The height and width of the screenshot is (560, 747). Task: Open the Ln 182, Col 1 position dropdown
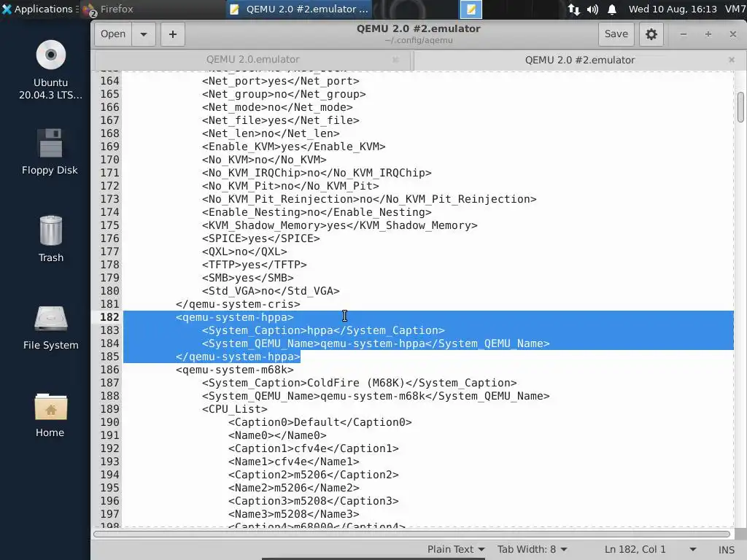click(x=650, y=549)
